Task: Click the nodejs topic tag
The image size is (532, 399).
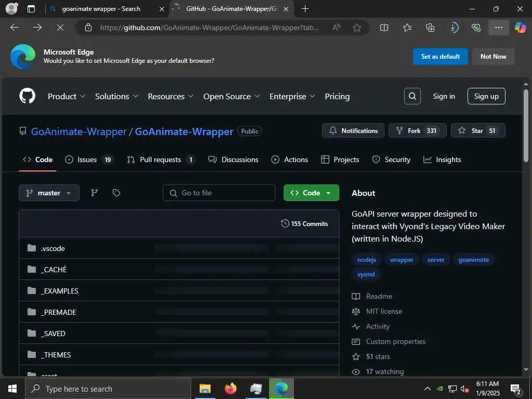Action: [x=366, y=260]
